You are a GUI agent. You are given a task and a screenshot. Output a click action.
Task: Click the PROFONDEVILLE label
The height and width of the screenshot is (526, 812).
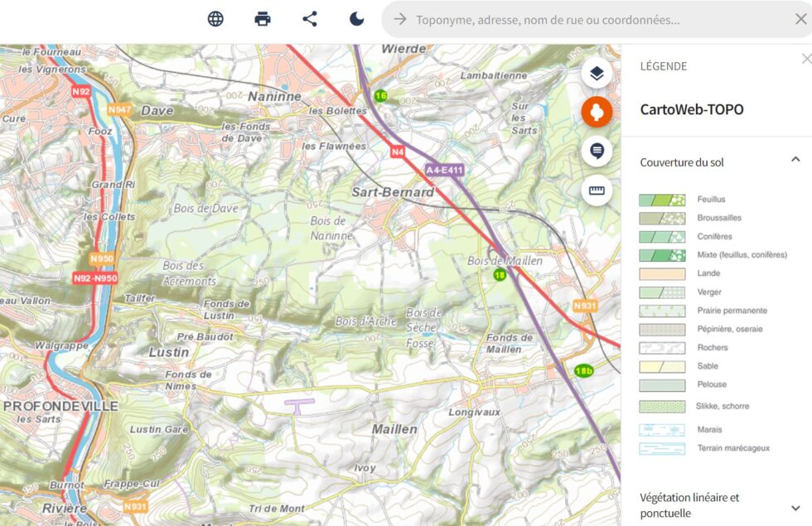tap(60, 406)
